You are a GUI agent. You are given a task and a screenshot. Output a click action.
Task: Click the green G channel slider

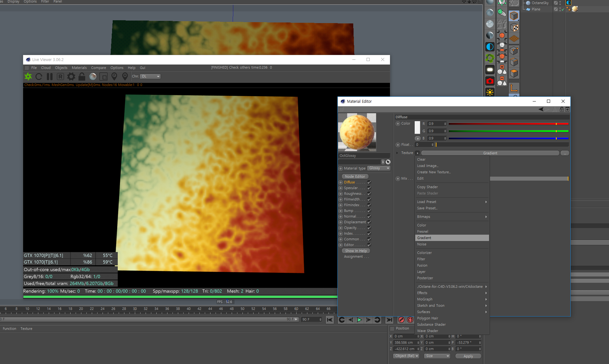(508, 131)
